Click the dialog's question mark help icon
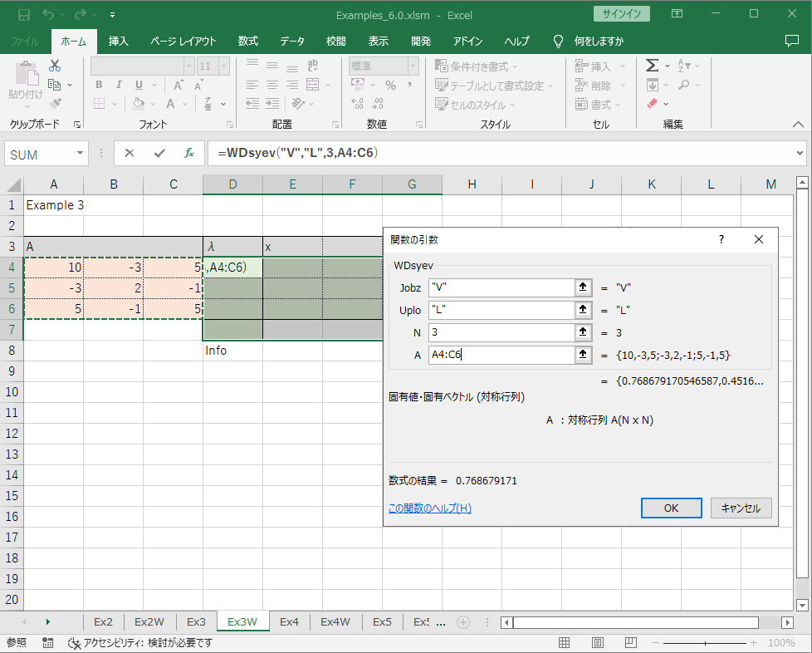Screen dimensions: 812x653 pos(721,239)
